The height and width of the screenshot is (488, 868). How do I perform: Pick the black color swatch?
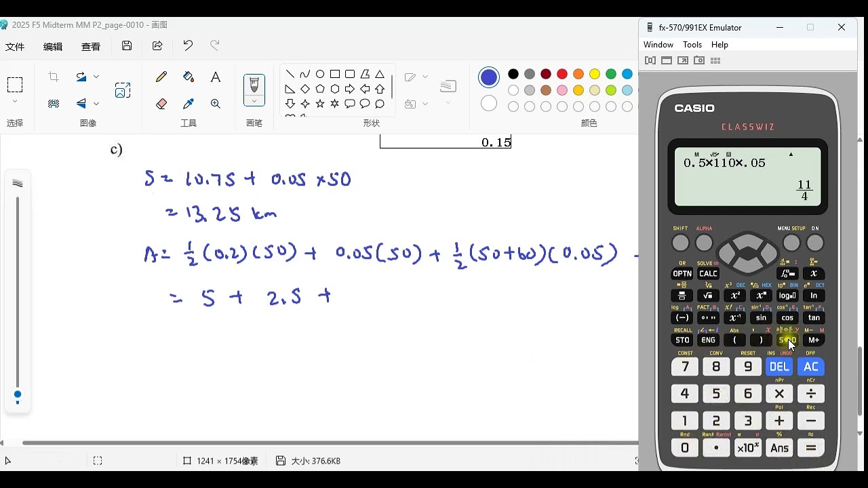(513, 74)
